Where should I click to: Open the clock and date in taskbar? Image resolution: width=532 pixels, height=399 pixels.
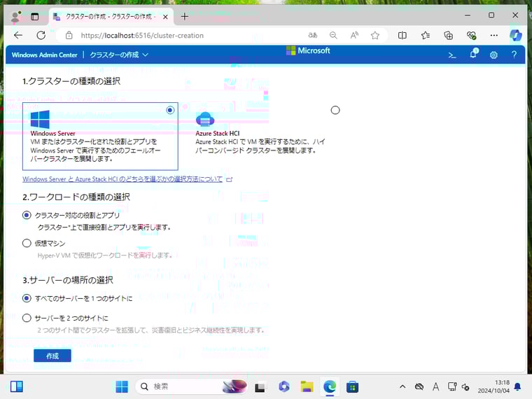(493, 386)
